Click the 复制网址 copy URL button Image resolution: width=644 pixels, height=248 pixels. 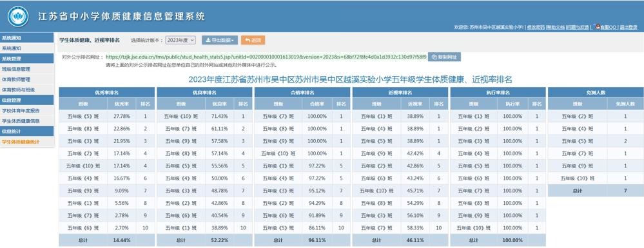[444, 57]
